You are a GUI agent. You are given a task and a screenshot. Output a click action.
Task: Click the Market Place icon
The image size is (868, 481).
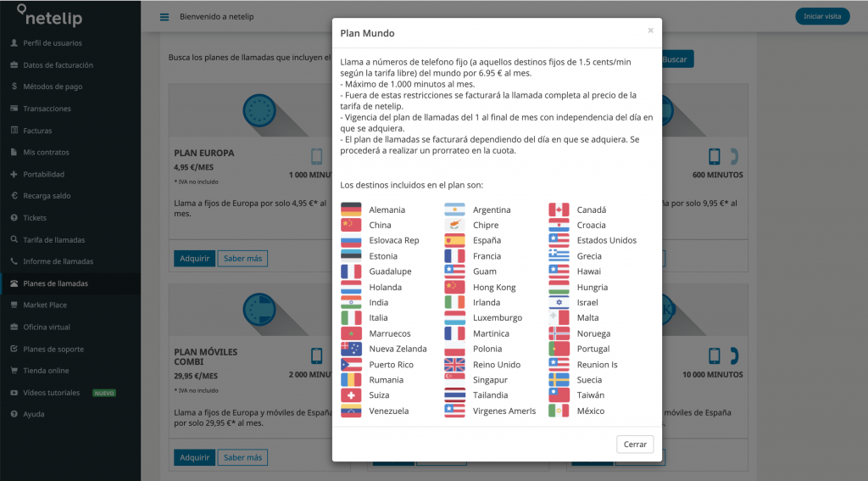[x=14, y=305]
